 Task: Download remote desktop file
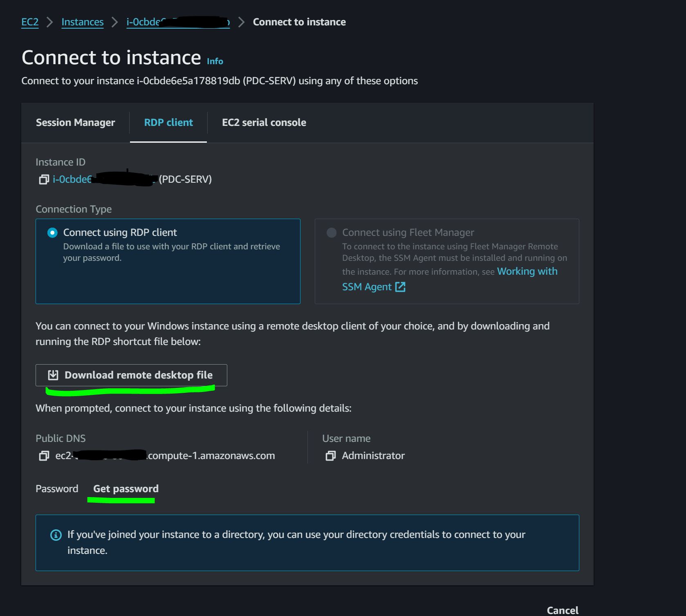pos(131,375)
